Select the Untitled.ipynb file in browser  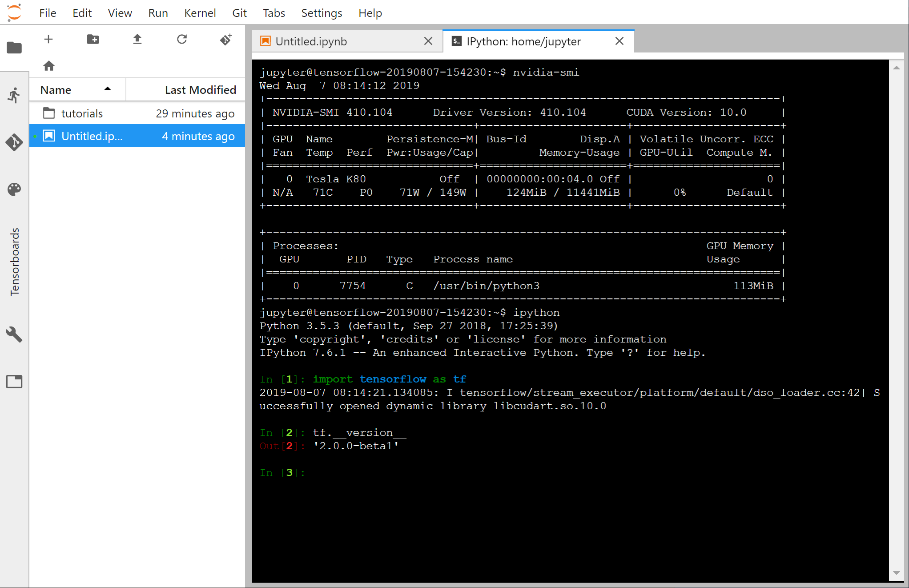coord(137,136)
